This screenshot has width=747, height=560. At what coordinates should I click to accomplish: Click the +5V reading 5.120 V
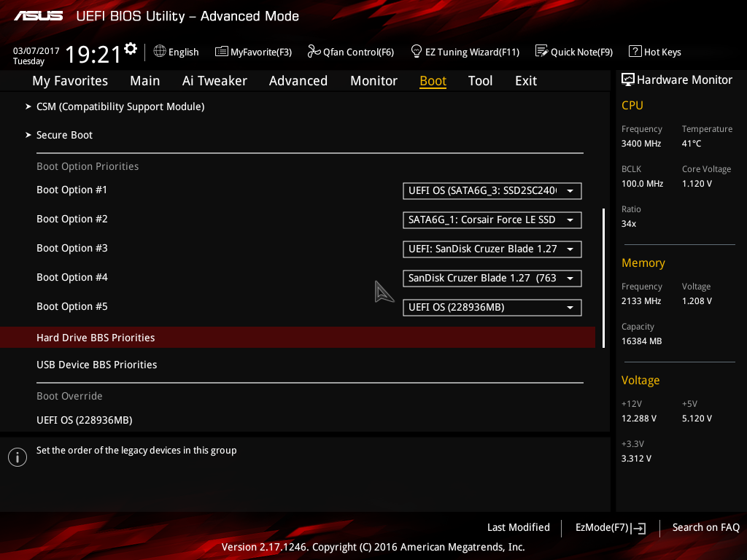pos(697,419)
